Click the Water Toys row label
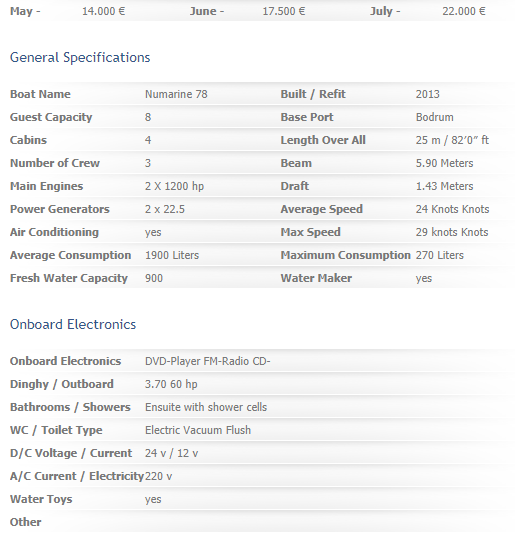This screenshot has width=515, height=545. coord(41,499)
